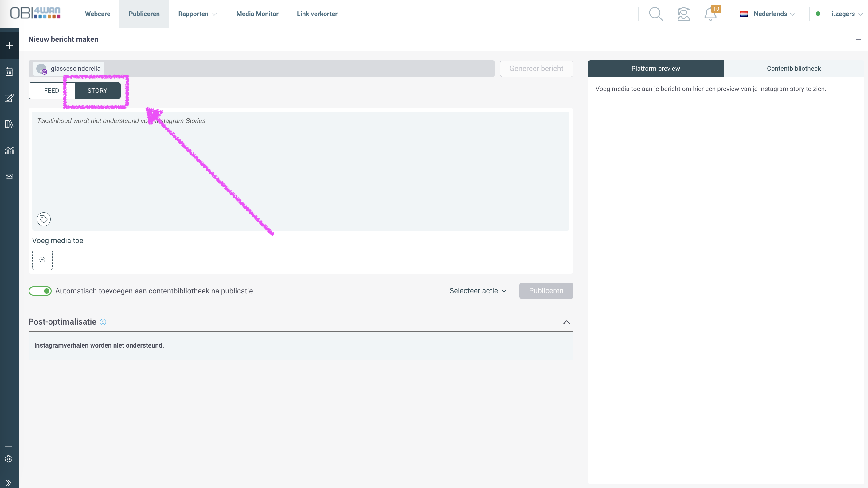Open Link verkorter
The width and height of the screenshot is (868, 488).
coord(317,14)
